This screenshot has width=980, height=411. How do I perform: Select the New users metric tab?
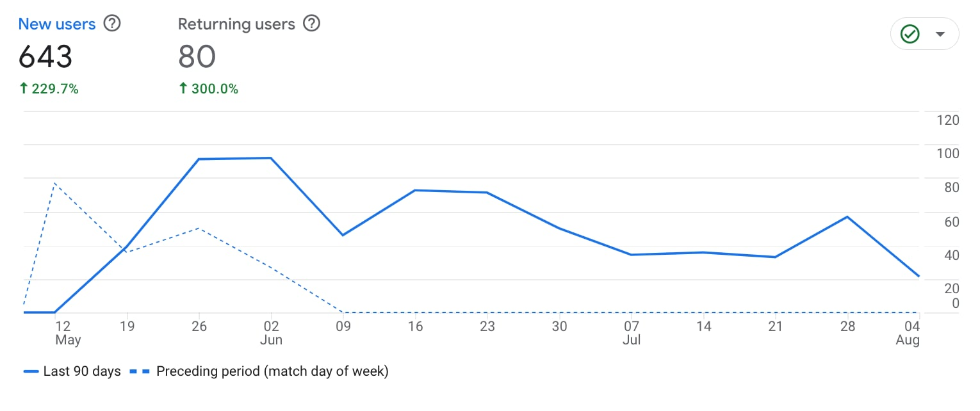(x=57, y=24)
